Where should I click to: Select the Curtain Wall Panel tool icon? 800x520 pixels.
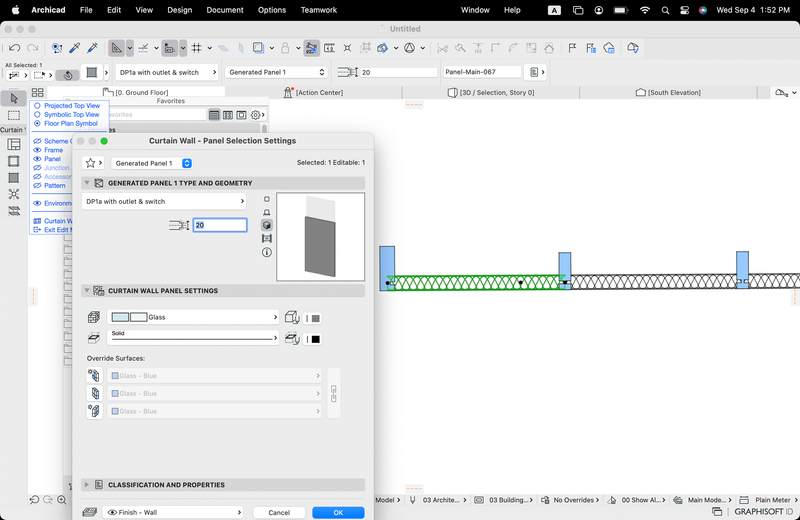(14, 178)
